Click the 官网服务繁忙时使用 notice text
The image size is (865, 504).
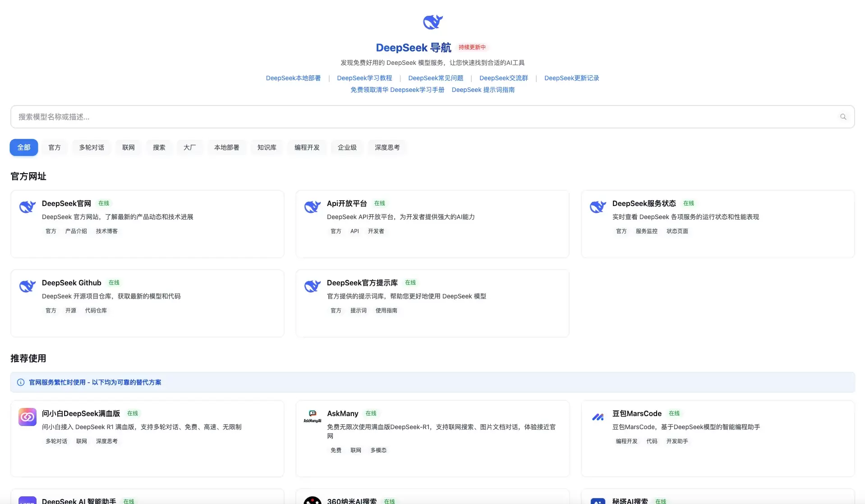point(95,382)
